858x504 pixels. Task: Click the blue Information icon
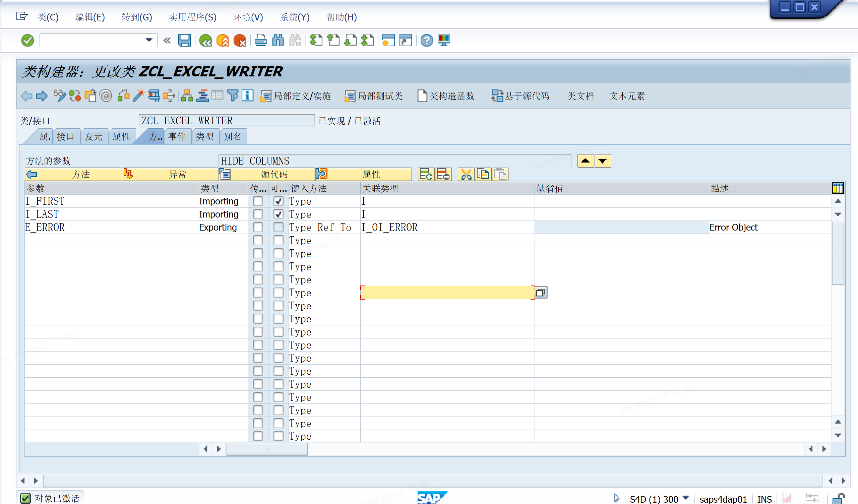[248, 96]
